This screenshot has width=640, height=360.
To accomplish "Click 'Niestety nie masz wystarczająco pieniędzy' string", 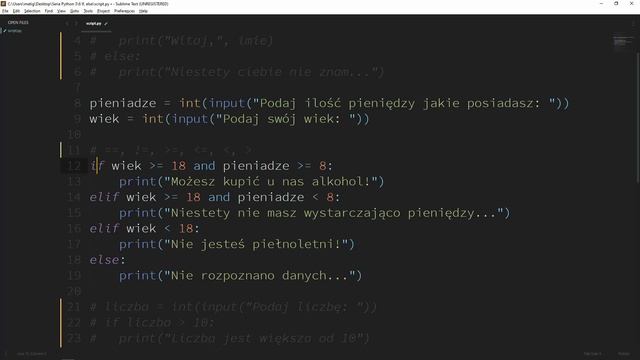I will 333,213.
